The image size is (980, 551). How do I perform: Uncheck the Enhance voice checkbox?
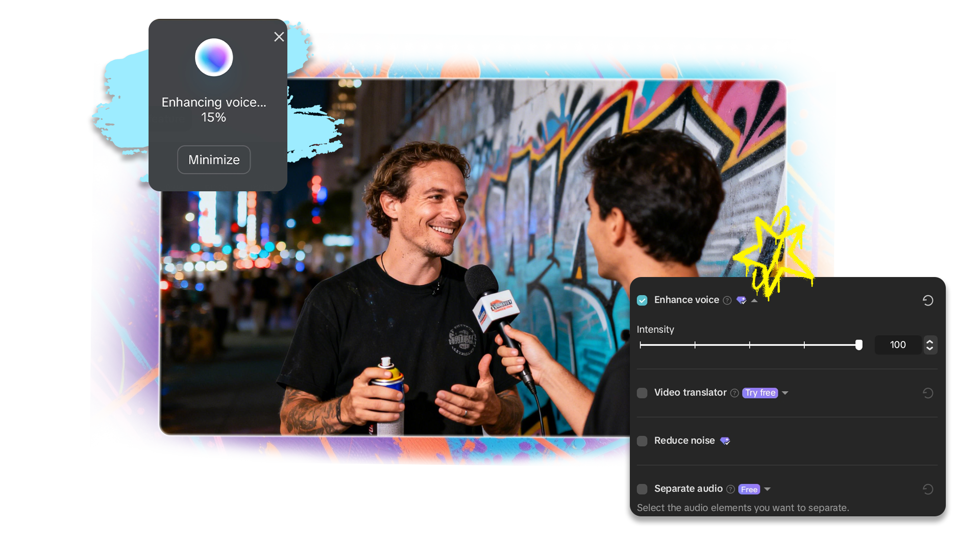point(642,300)
